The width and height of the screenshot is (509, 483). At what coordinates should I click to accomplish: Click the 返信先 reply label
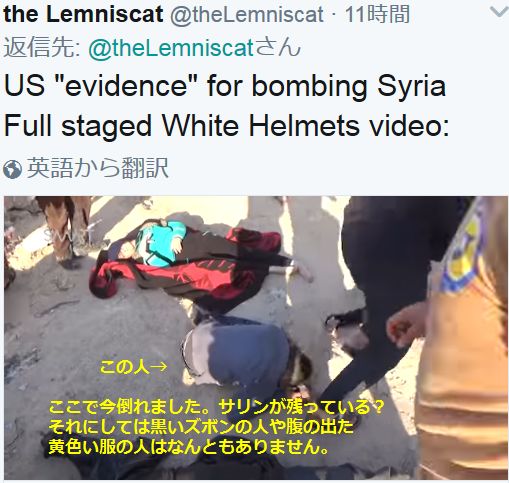[42, 47]
